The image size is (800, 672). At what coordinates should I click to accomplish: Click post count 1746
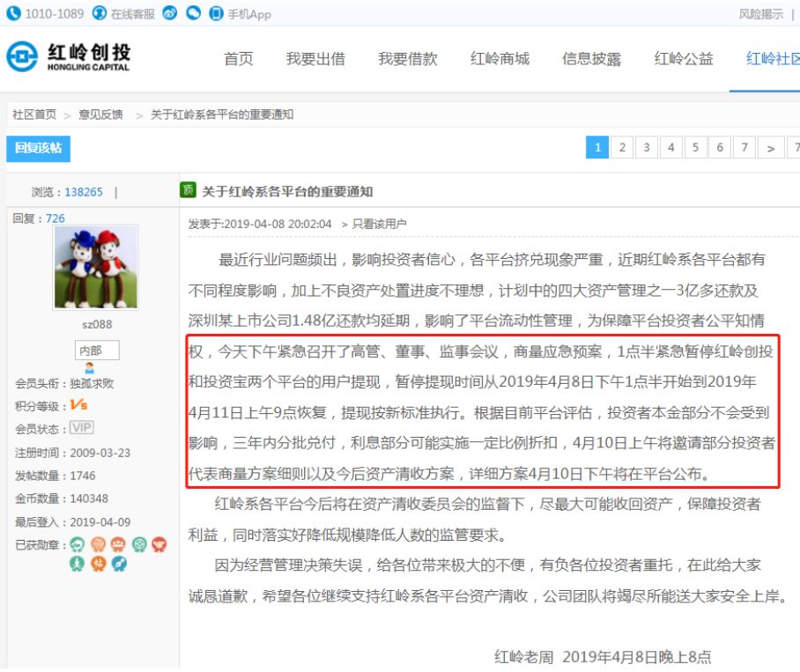pyautogui.click(x=83, y=476)
